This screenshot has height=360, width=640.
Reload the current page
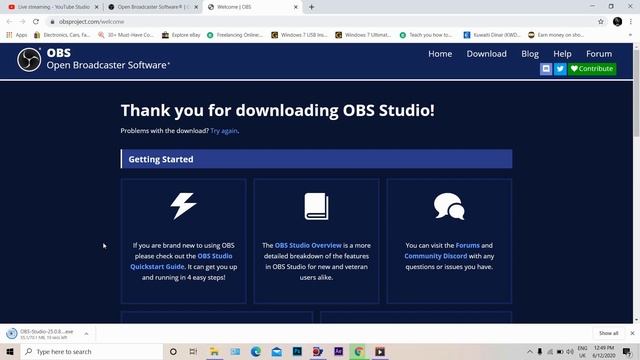(36, 22)
